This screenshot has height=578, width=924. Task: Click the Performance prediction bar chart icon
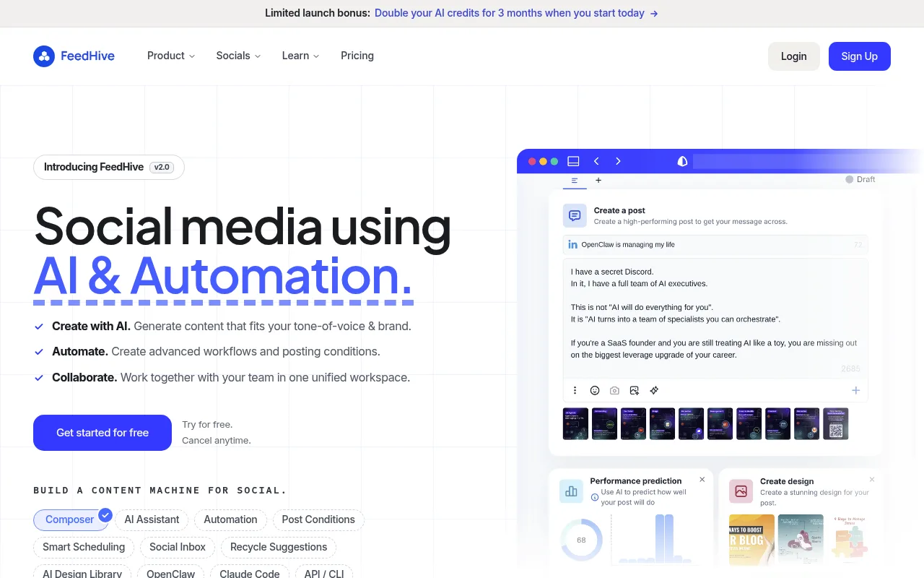[572, 491]
